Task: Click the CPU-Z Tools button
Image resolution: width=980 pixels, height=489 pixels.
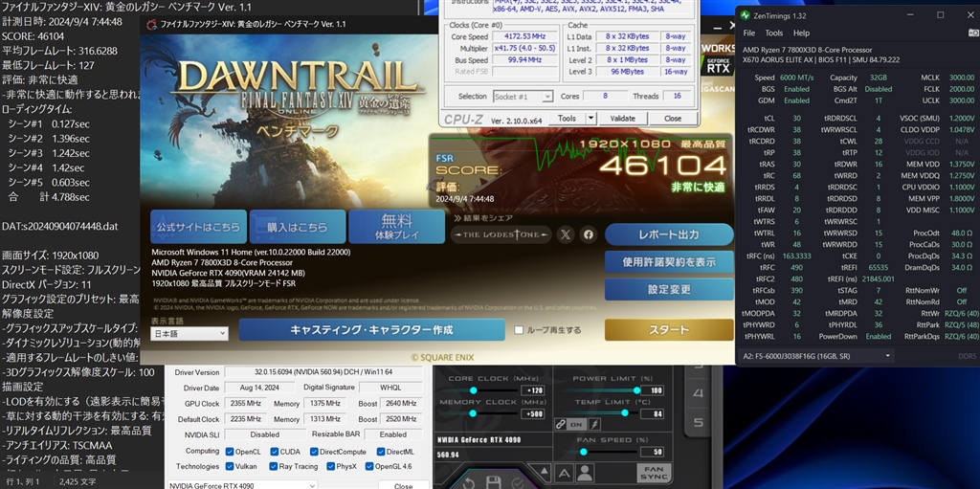Action: [567, 119]
